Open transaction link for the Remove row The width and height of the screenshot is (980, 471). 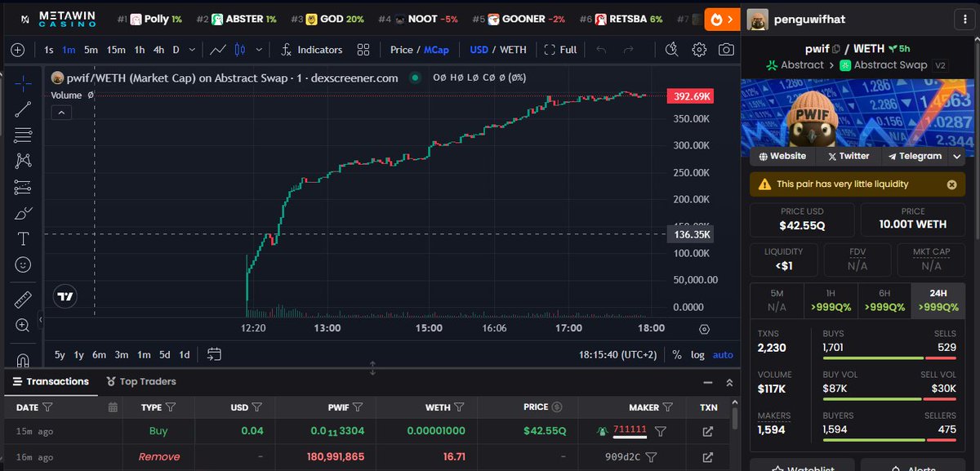point(708,457)
